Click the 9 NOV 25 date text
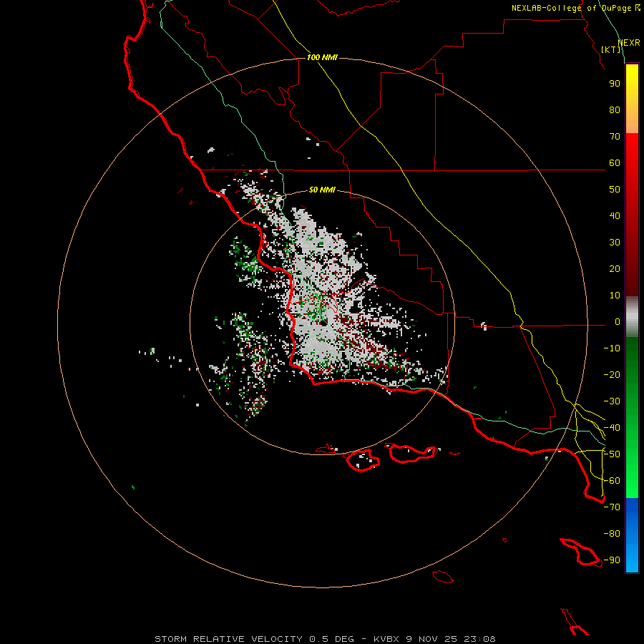644x644 pixels. click(431, 639)
